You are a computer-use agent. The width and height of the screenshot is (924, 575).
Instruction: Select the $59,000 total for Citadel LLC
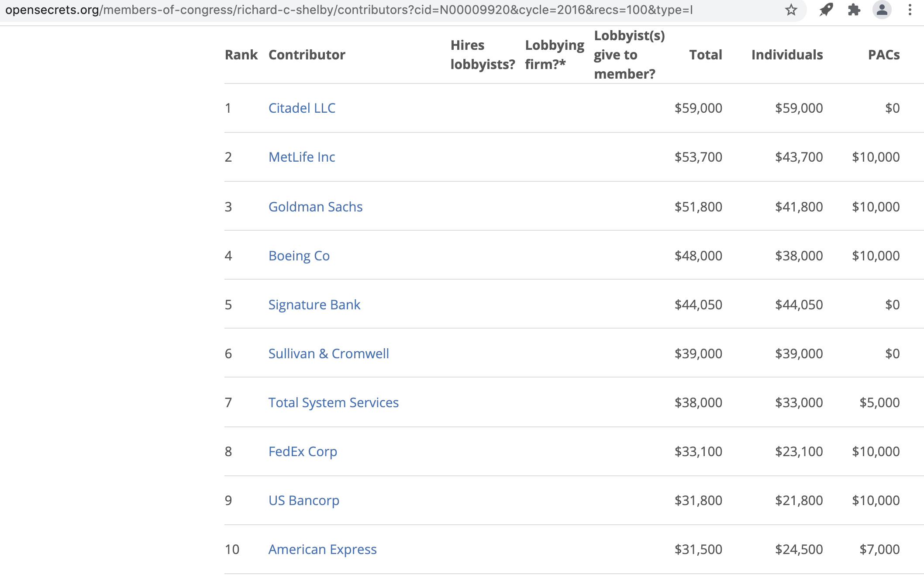(x=698, y=108)
